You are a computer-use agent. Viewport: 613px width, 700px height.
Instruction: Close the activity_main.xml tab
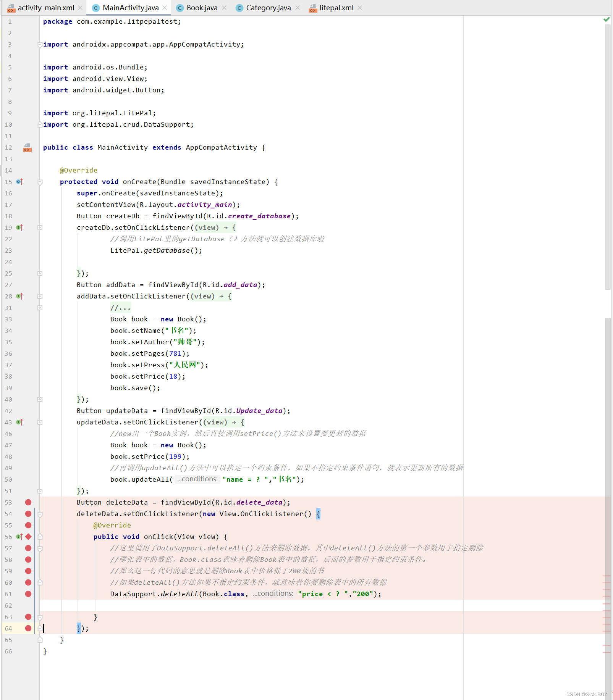coord(80,8)
